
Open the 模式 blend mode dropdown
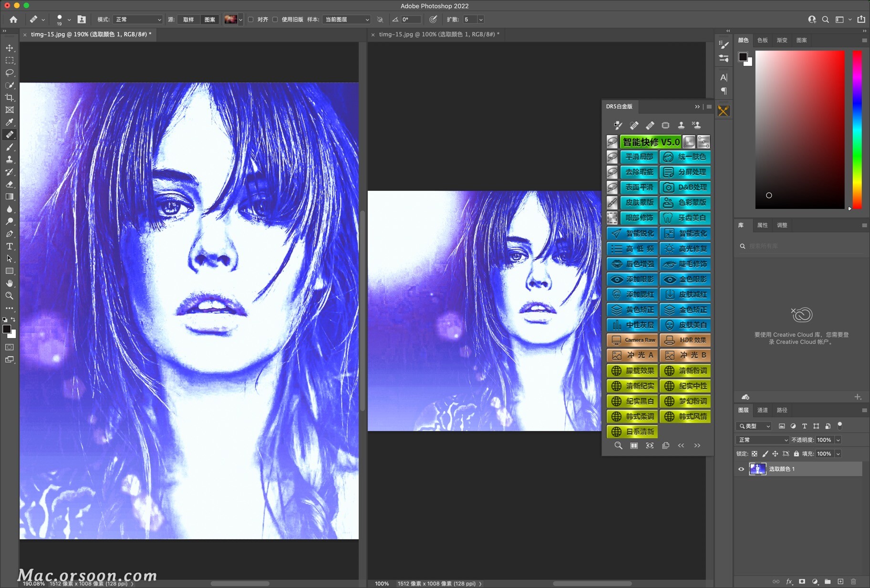(x=138, y=20)
